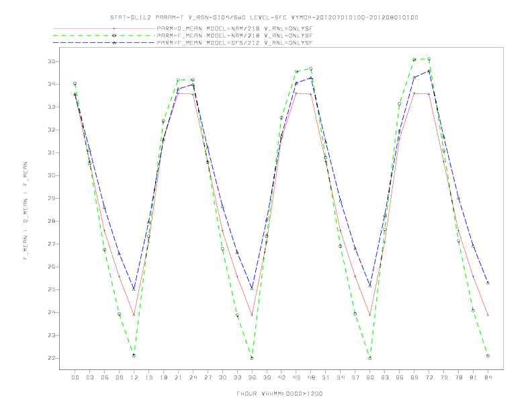Screen dimensions: 532x411
Task: Click the red solid legend line sample
Action: click(104, 28)
